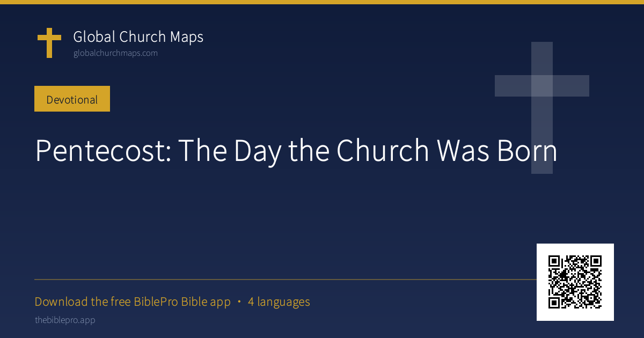644x338 pixels.
Task: Click the 4 languages text
Action: click(279, 302)
